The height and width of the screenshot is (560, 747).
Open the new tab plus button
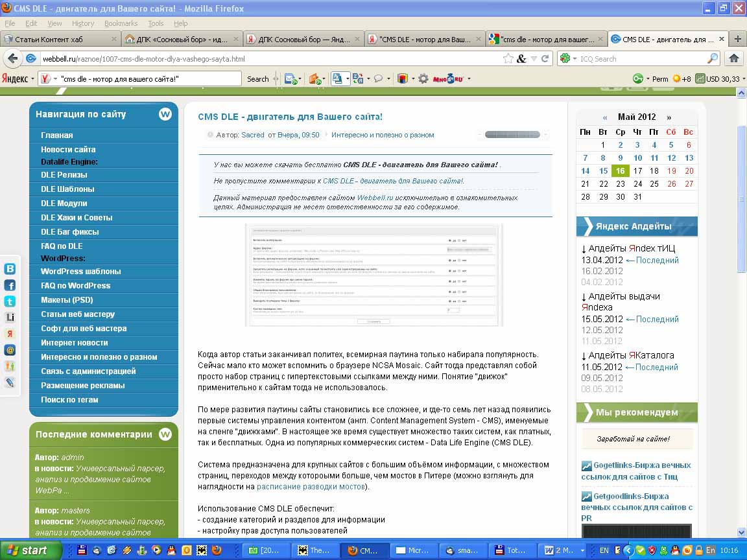click(x=737, y=39)
